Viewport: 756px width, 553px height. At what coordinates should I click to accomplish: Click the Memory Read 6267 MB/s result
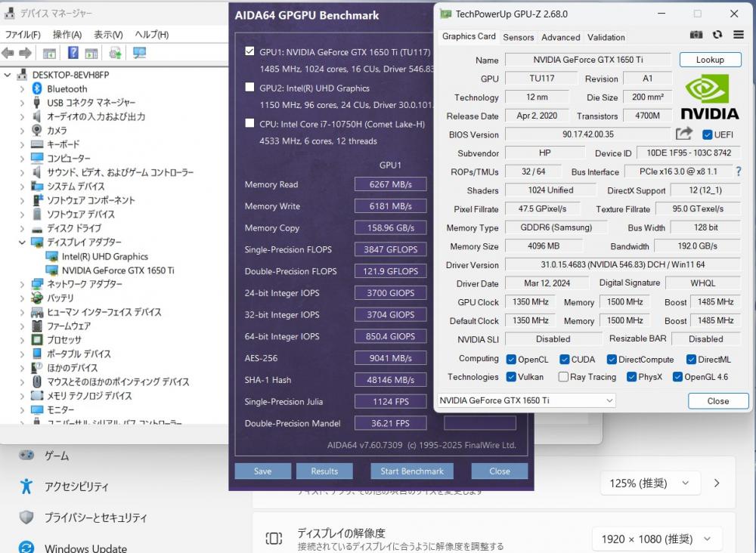[x=391, y=184]
